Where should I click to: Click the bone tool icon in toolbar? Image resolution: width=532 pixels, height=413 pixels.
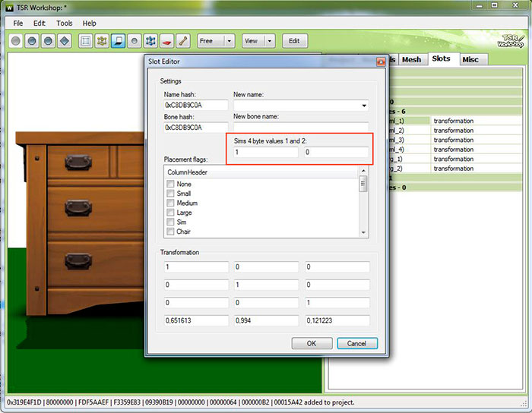point(183,41)
